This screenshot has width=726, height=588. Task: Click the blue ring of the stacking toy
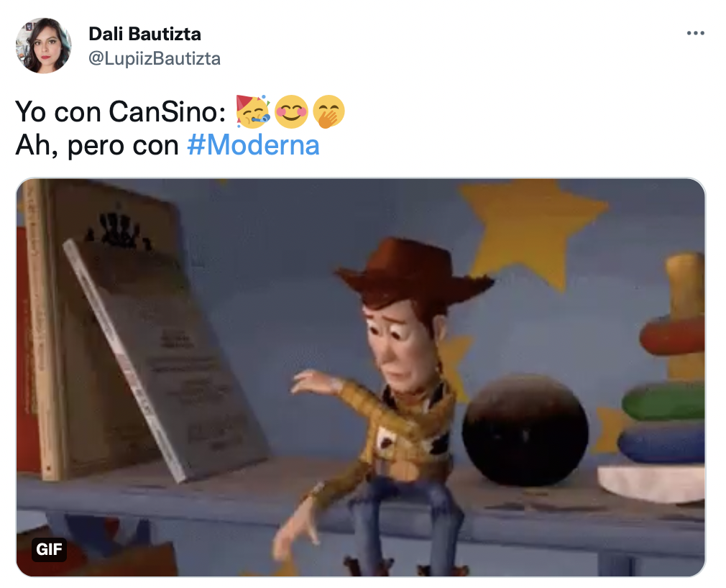662,444
